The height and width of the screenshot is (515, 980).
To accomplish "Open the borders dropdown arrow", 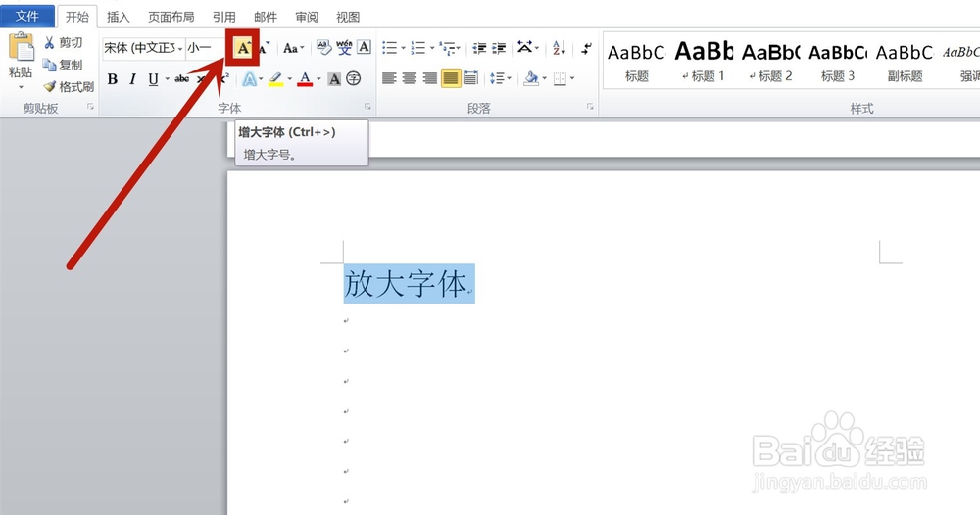I will (572, 78).
